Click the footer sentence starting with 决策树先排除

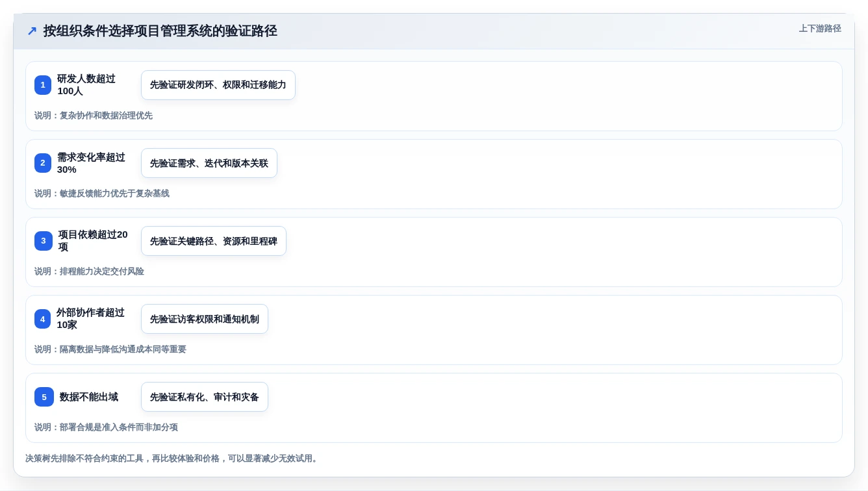tap(173, 459)
